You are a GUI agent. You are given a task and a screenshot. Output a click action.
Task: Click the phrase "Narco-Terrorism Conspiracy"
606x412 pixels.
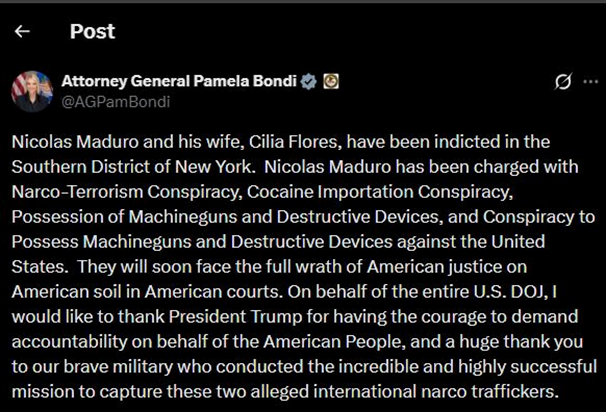tap(108, 186)
